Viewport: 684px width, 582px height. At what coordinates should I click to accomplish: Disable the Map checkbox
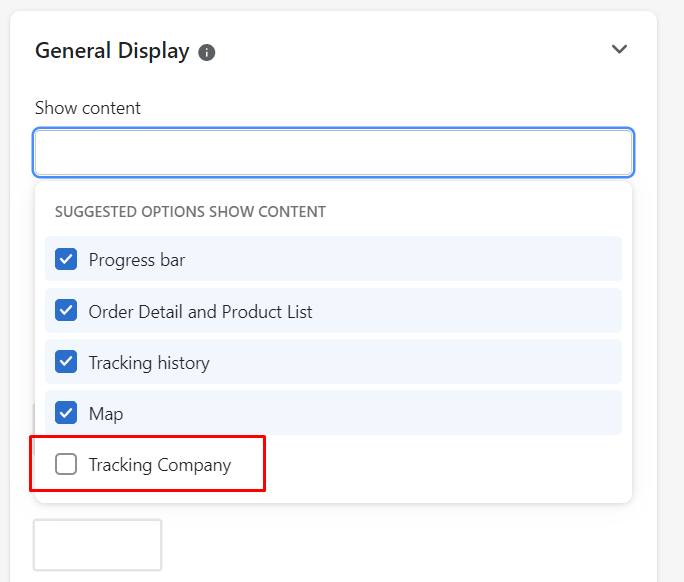(x=66, y=413)
